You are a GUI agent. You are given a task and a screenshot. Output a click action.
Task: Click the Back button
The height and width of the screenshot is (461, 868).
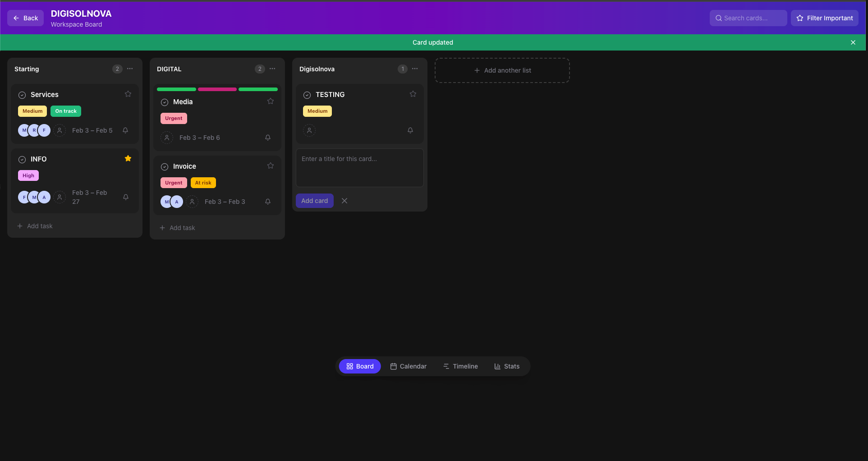click(26, 18)
